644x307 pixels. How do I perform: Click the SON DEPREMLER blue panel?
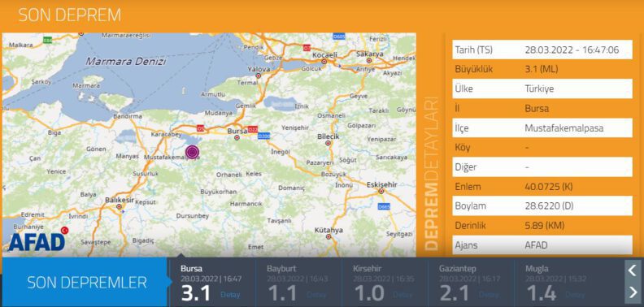tap(86, 283)
